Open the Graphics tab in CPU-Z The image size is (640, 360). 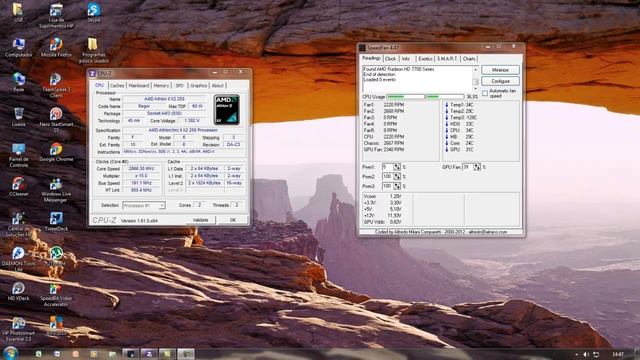(x=199, y=85)
